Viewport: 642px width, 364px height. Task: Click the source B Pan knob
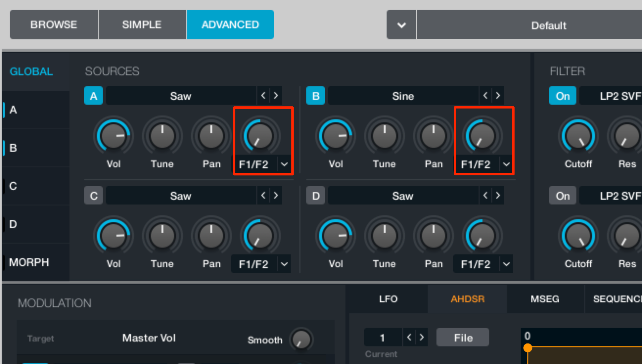tap(433, 136)
